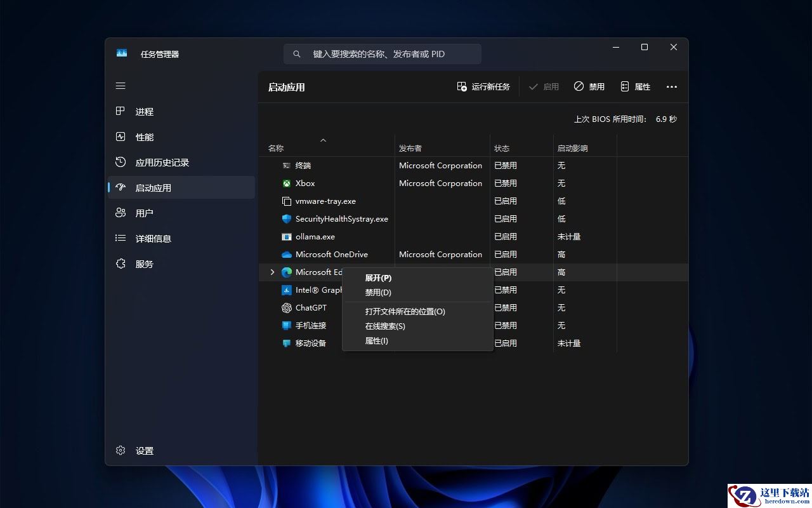Viewport: 812px width, 508px height.
Task: Open the three-dot more options menu
Action: coord(672,87)
